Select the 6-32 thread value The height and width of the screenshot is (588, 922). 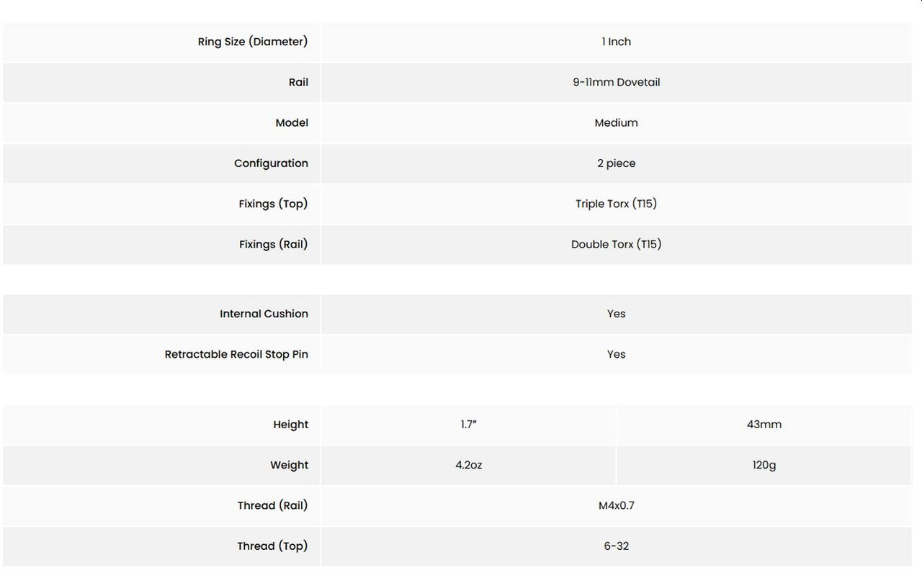tap(616, 546)
